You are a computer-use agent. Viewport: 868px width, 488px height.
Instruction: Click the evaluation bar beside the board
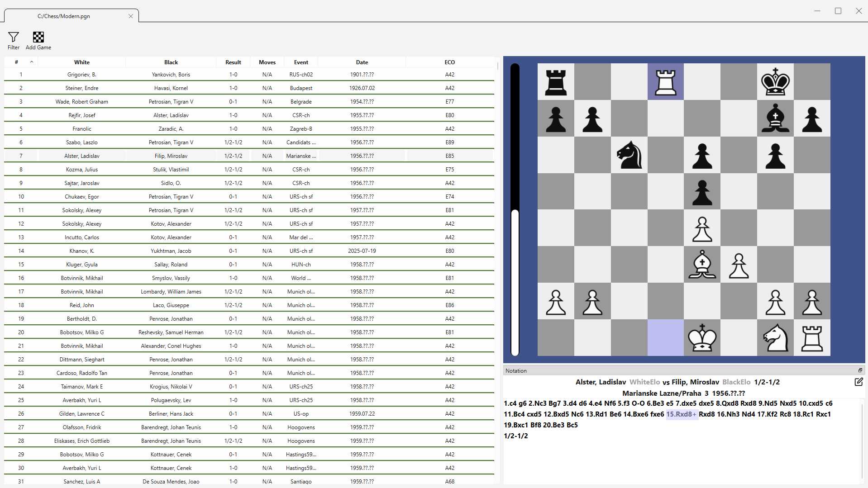pyautogui.click(x=515, y=209)
